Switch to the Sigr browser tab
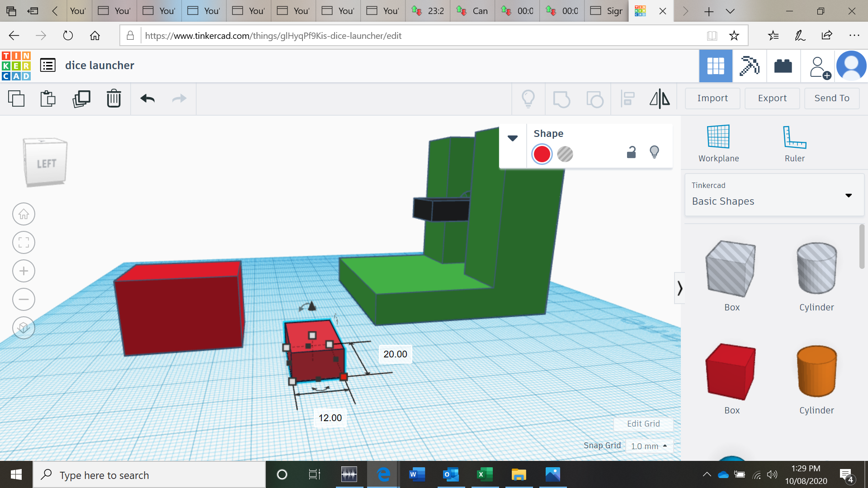 click(x=606, y=11)
